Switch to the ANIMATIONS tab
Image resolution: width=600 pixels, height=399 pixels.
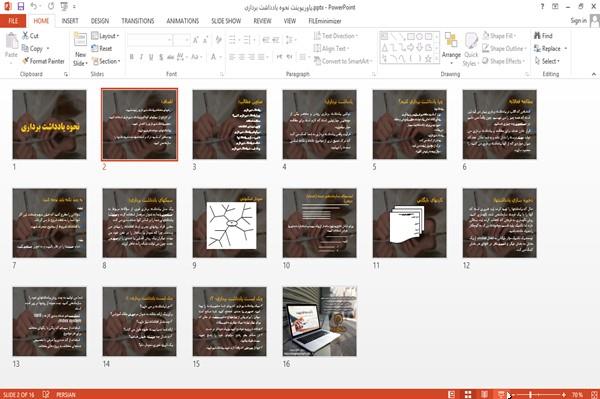point(183,21)
